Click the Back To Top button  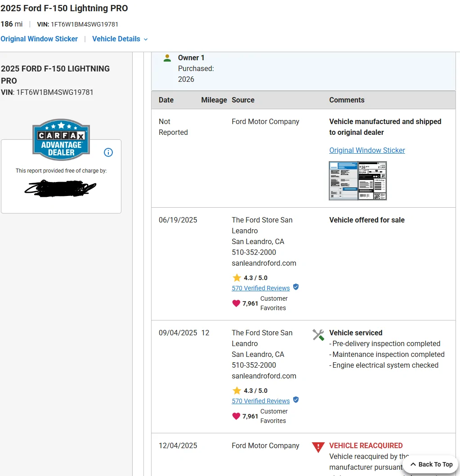(431, 464)
